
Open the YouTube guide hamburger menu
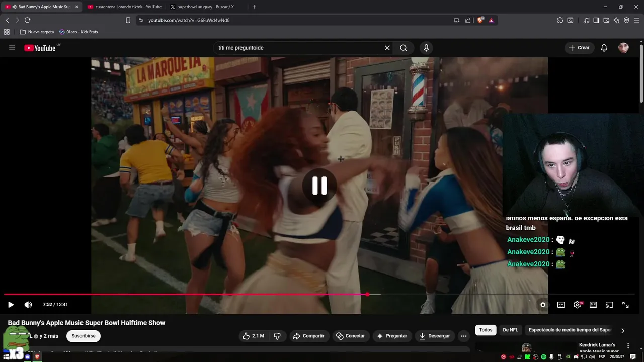(12, 48)
